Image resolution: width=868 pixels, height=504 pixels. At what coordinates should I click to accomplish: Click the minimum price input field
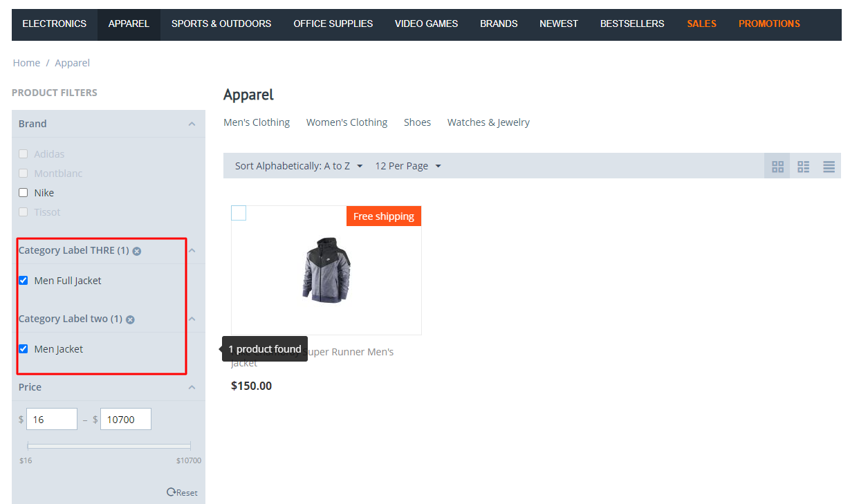[x=52, y=419]
